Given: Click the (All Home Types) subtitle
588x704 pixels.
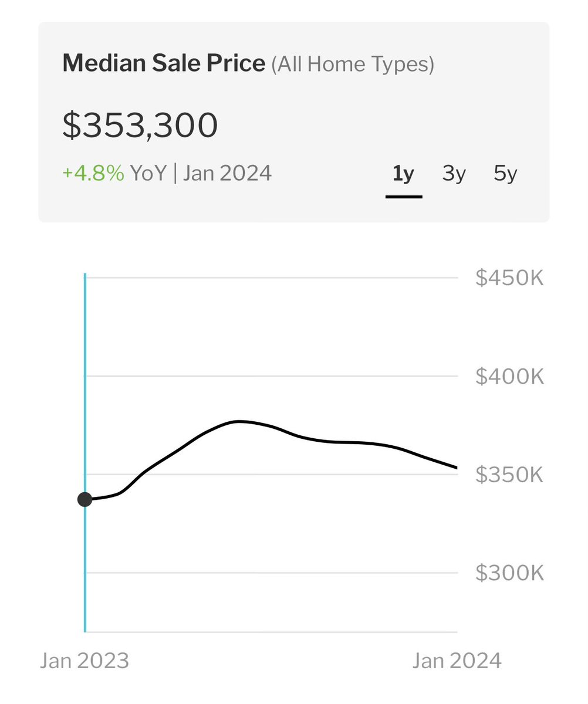Looking at the screenshot, I should 353,64.
